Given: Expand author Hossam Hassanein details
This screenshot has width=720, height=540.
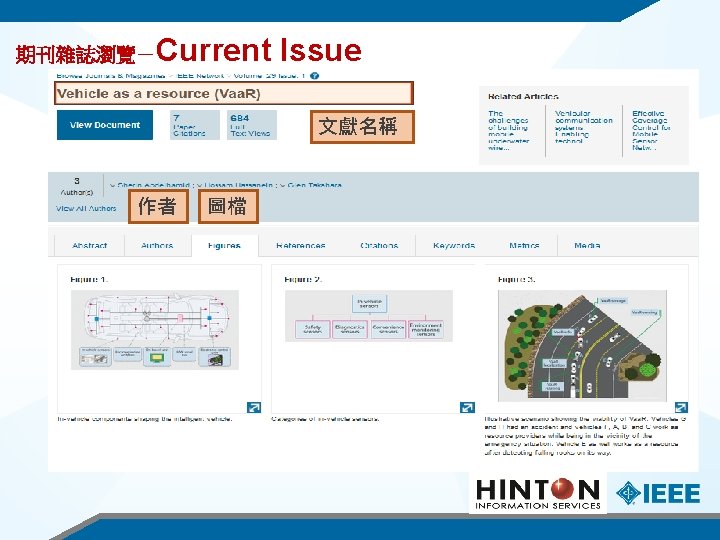Looking at the screenshot, I should (x=235, y=185).
